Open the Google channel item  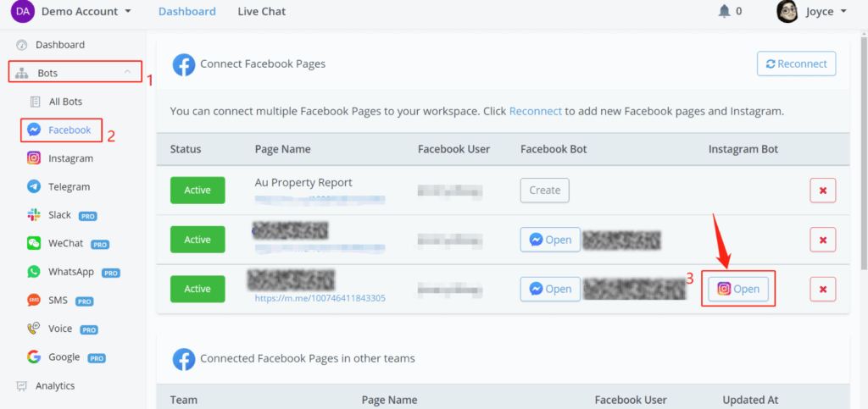[x=64, y=357]
